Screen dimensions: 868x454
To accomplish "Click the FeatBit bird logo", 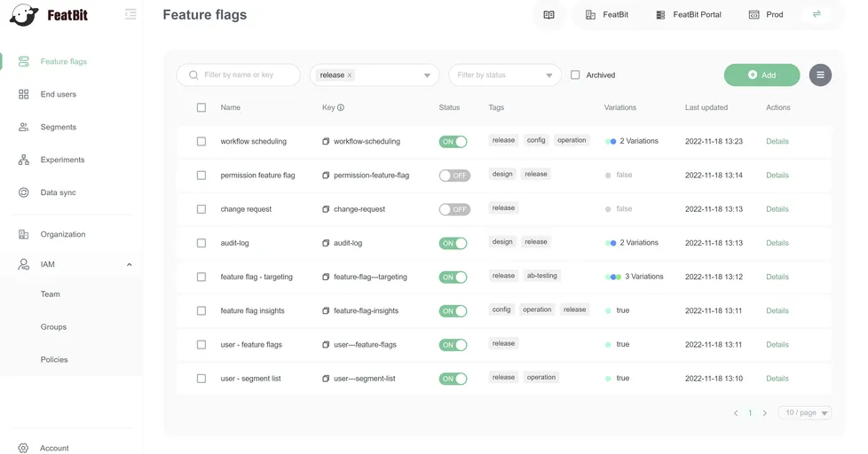I will point(24,15).
